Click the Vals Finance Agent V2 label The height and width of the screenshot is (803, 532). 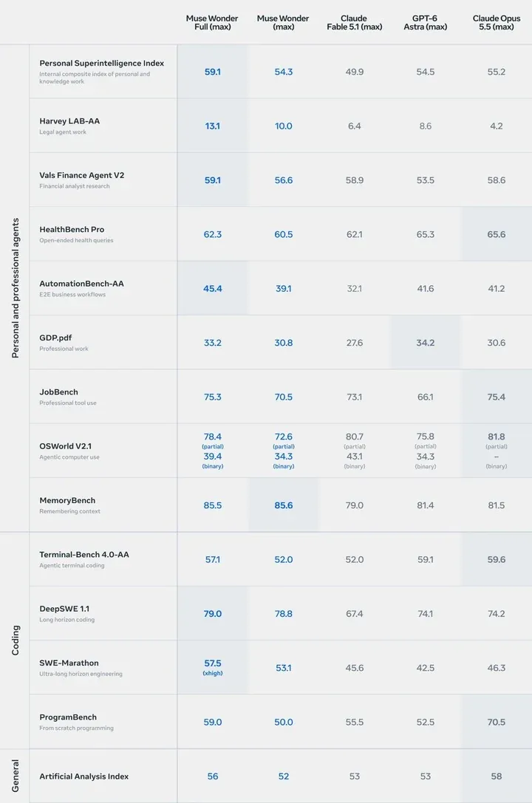pos(82,175)
